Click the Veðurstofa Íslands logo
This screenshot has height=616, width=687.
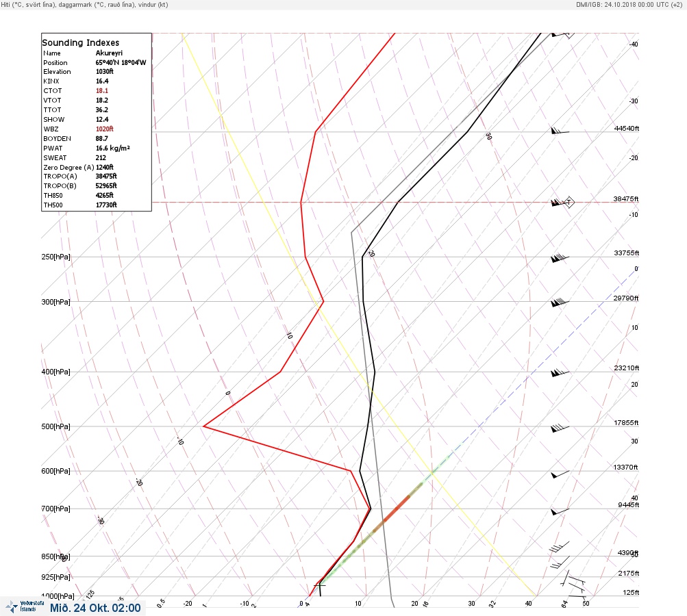click(25, 606)
